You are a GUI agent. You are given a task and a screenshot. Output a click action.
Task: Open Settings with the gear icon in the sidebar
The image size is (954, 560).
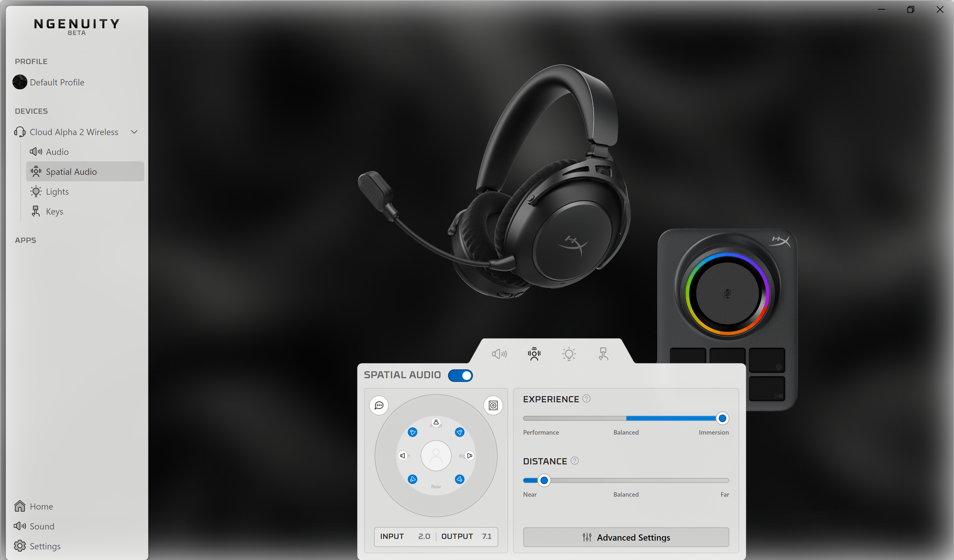click(x=20, y=546)
